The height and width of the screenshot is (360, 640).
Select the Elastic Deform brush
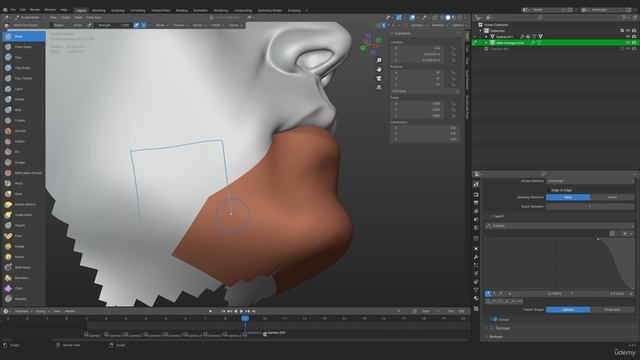coord(24,204)
